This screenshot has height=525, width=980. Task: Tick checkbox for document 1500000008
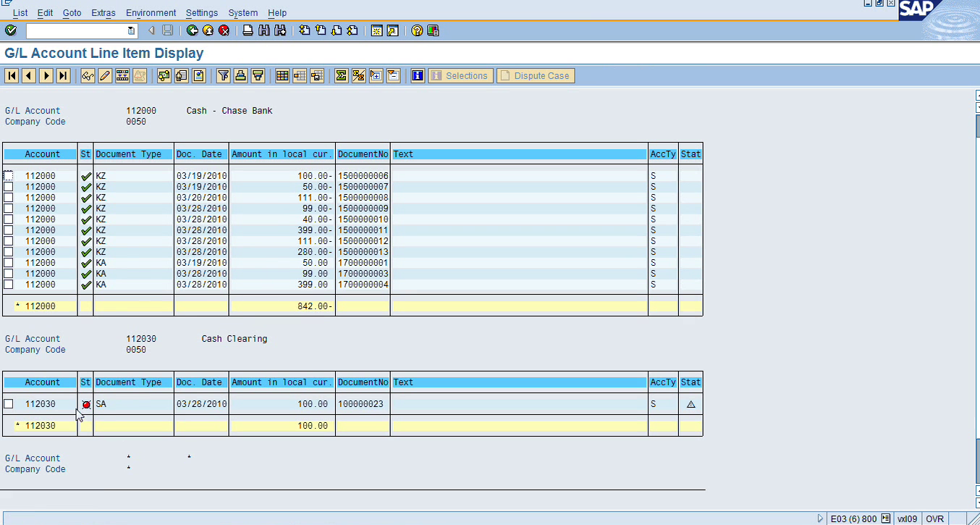click(x=9, y=198)
